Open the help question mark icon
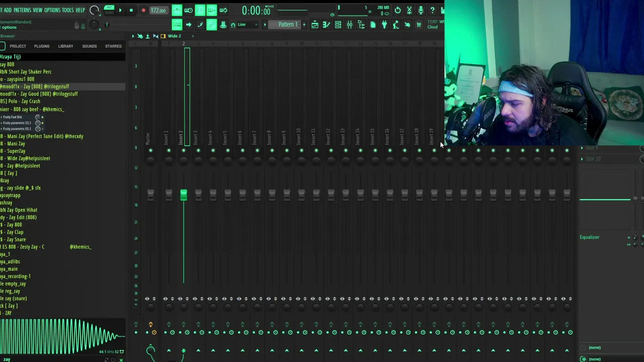Image resolution: width=644 pixels, height=362 pixels. click(x=432, y=10)
